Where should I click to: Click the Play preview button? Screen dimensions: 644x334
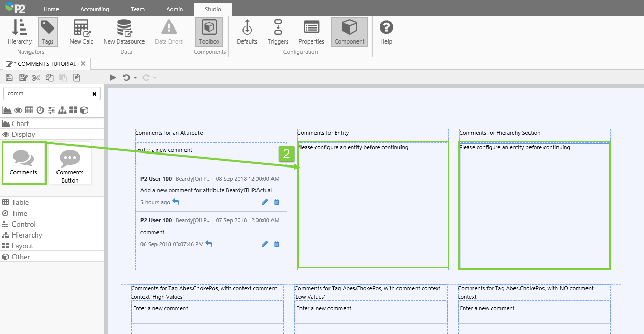tap(113, 78)
